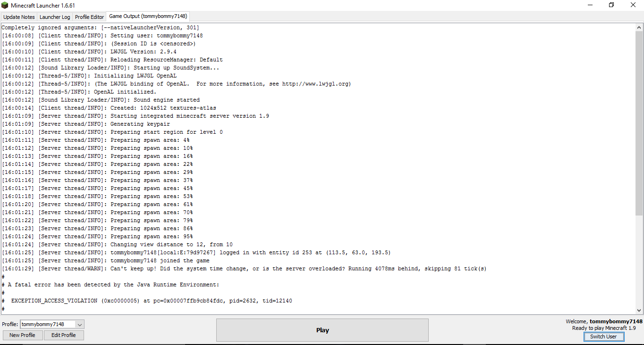Click the 'Preparing spawn area: 95%' line
Image resolution: width=644 pixels, height=345 pixels.
point(97,236)
